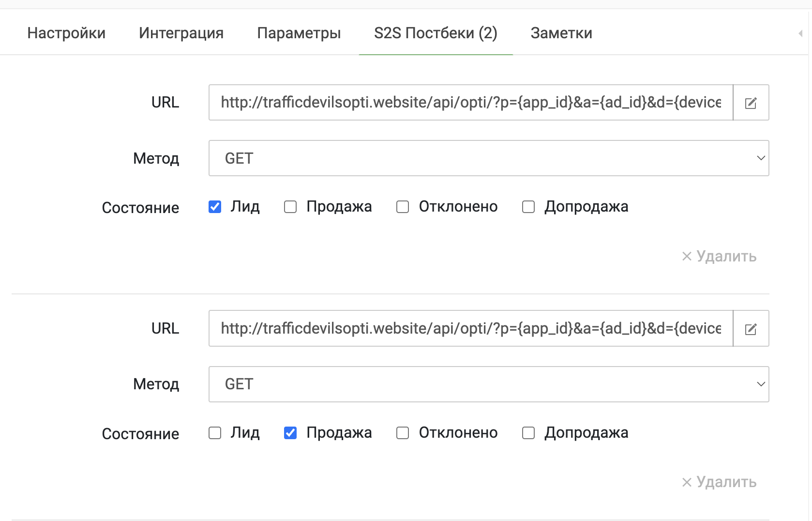Enable Продажа checkbox in first postback
The height and width of the screenshot is (521, 812).
point(290,207)
